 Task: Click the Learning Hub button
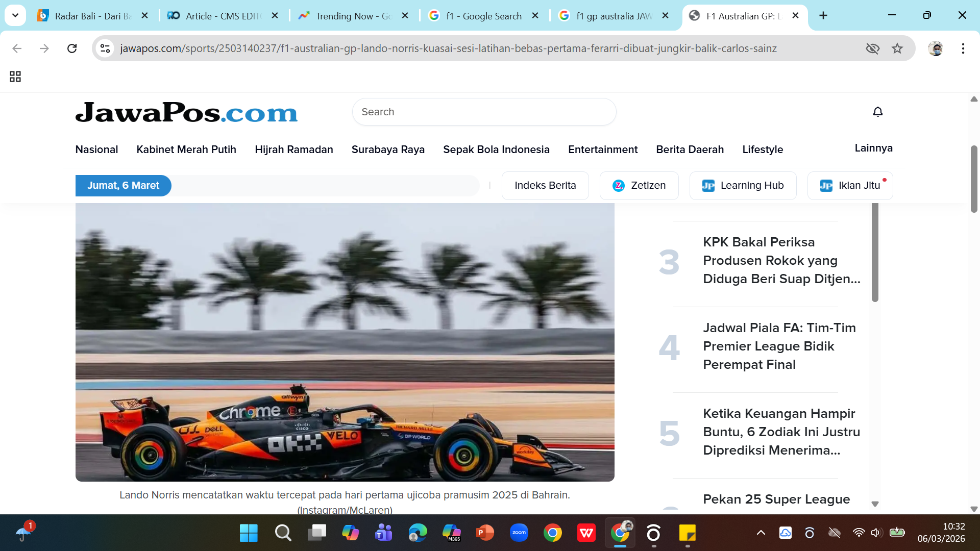743,186
